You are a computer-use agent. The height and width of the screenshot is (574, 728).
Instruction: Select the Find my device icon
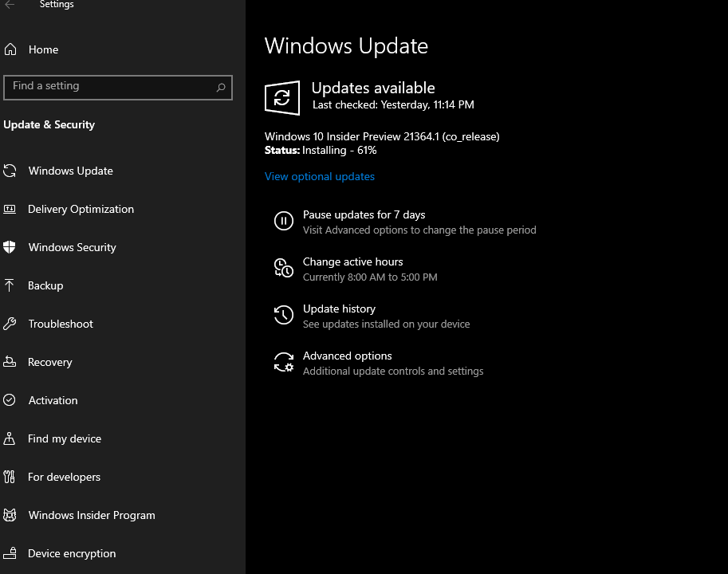(x=10, y=438)
